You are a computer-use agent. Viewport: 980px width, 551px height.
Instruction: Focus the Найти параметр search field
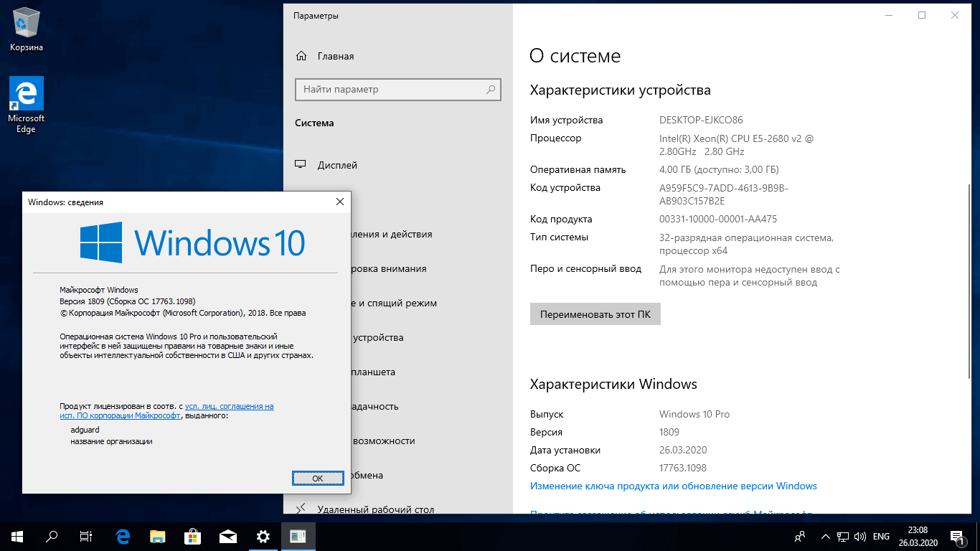click(x=397, y=90)
